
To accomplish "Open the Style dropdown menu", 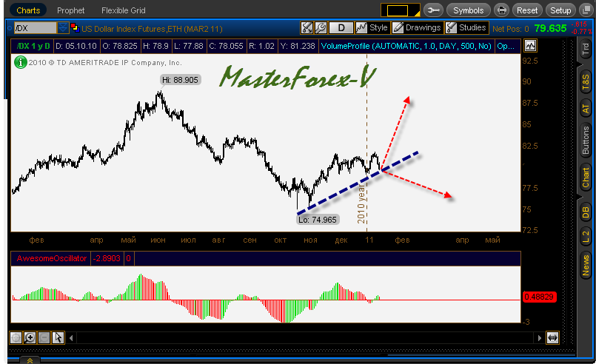I will click(372, 28).
